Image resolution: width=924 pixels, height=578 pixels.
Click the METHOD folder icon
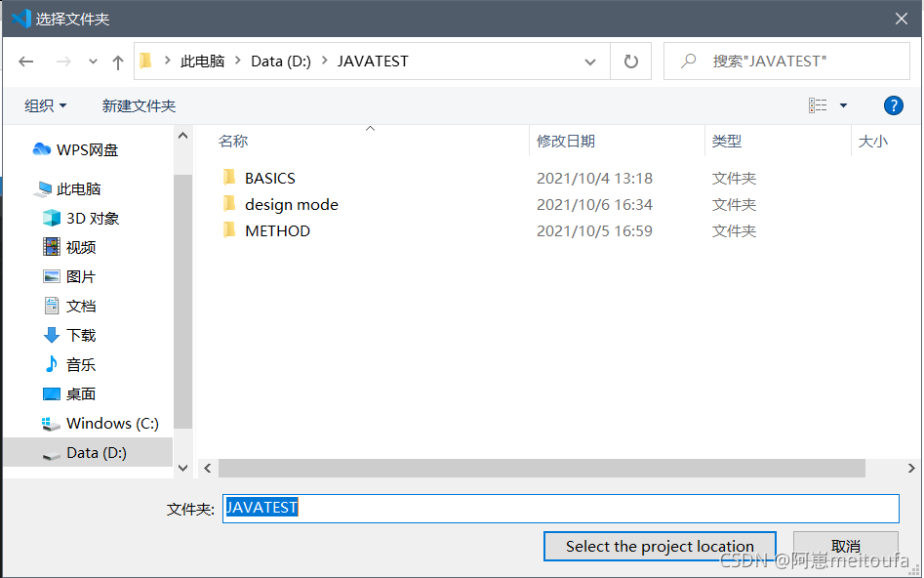229,229
